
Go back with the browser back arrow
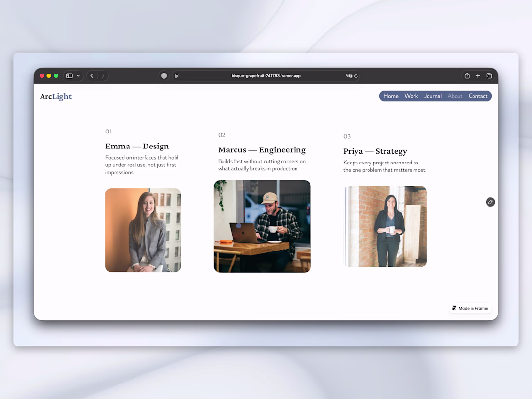click(x=92, y=75)
